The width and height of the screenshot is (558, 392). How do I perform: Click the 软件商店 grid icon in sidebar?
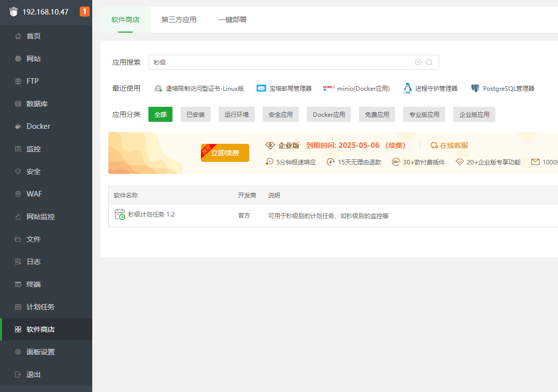click(18, 329)
